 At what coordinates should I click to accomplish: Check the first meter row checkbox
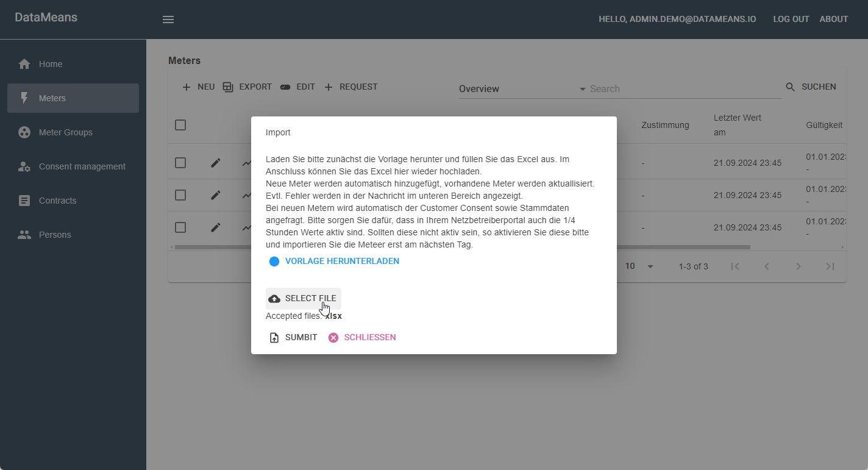(x=180, y=163)
